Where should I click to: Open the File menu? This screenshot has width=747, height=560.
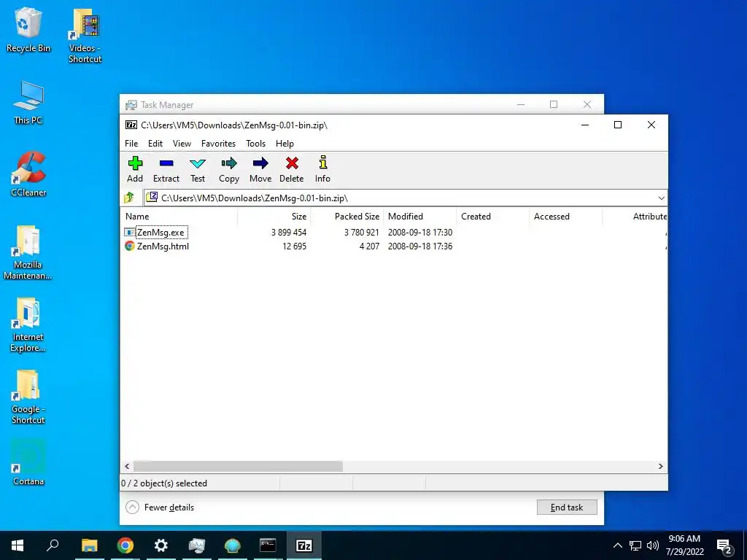click(131, 144)
